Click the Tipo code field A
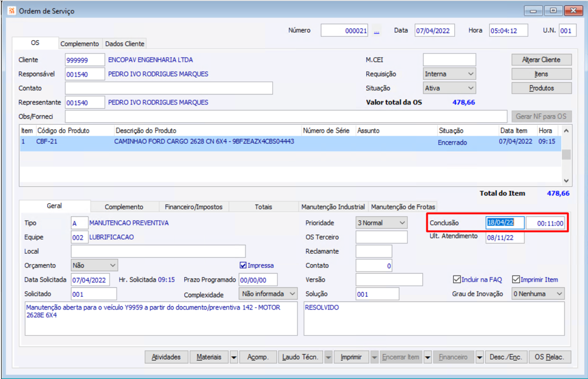Screen dimensions: 588x379 tap(79, 223)
